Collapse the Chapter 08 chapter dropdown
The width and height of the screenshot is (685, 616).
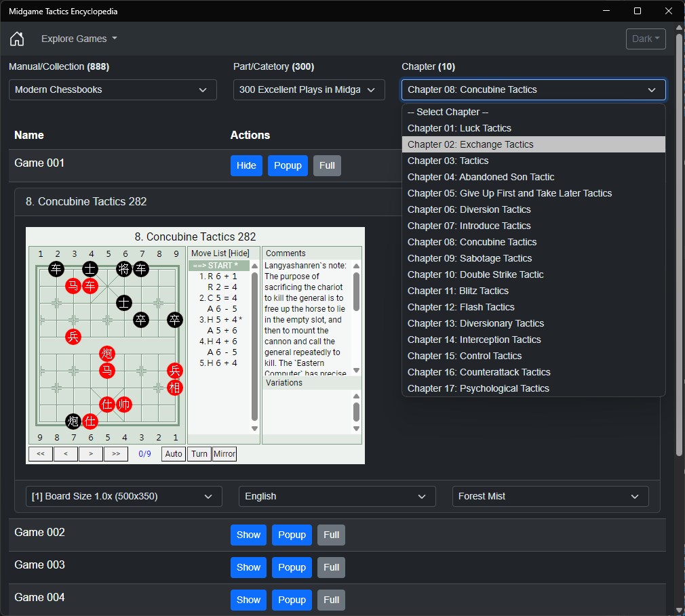click(533, 90)
